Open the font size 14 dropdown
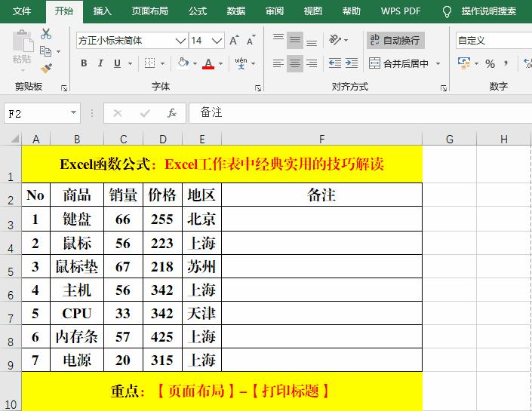This screenshot has height=411, width=532. pyautogui.click(x=217, y=41)
